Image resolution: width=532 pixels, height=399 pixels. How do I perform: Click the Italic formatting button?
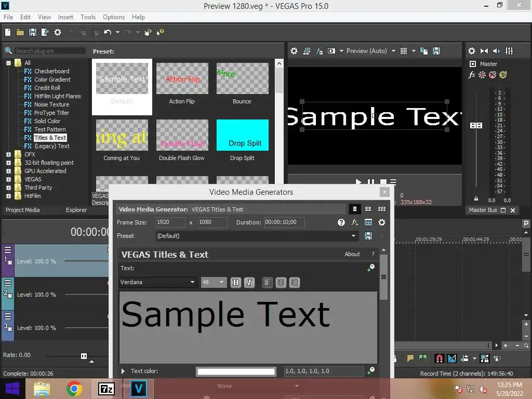[x=249, y=282]
